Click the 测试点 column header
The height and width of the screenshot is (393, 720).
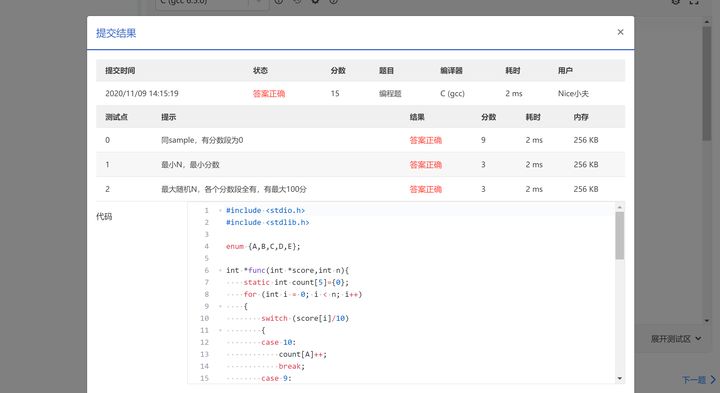coord(117,117)
